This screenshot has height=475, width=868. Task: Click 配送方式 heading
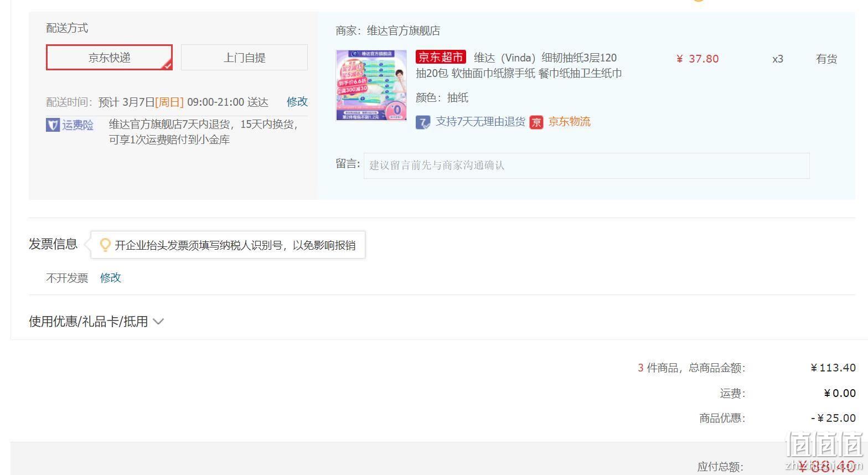tap(67, 28)
